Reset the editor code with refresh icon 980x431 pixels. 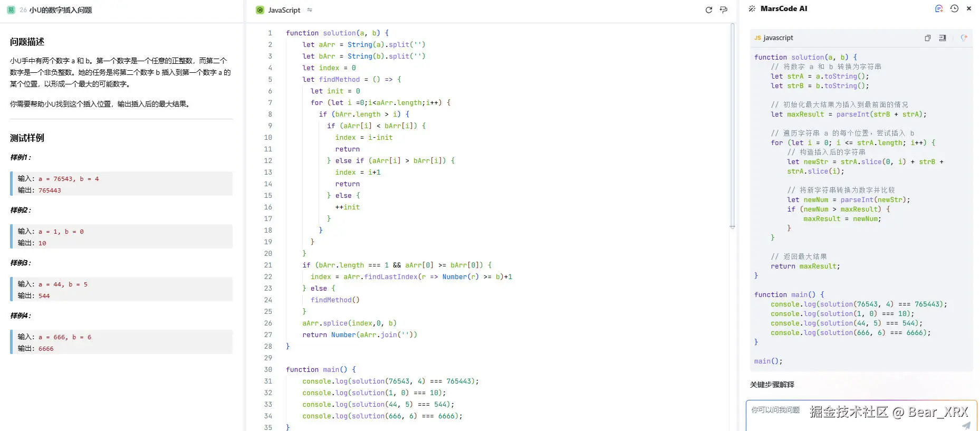pos(709,10)
